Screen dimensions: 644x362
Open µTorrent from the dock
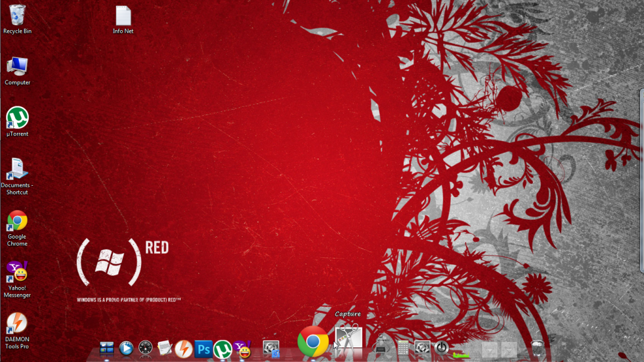[x=223, y=349]
